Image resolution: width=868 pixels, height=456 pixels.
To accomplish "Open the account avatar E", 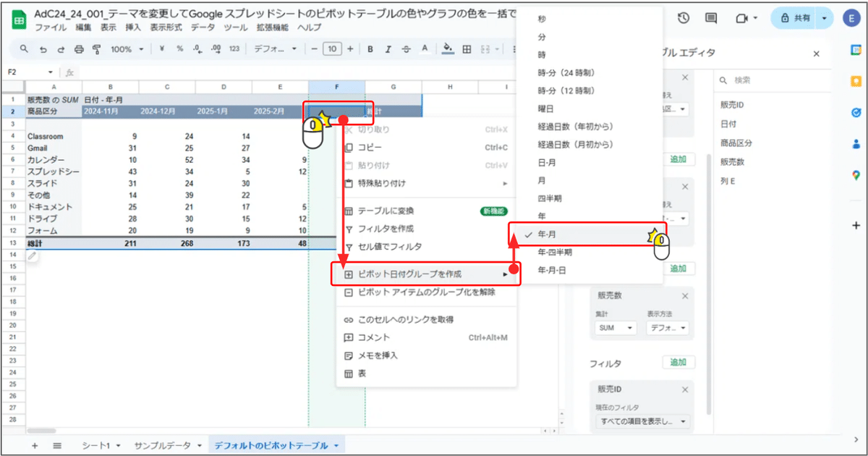I will [x=852, y=18].
